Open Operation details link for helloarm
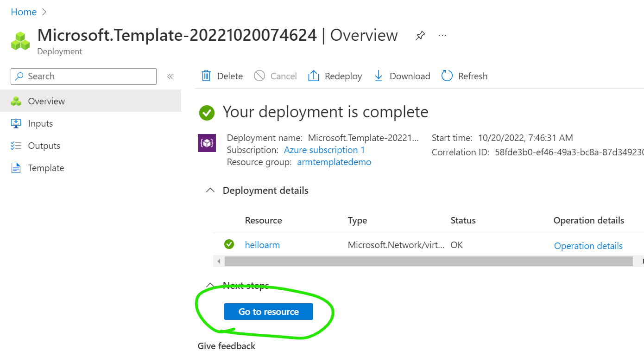This screenshot has width=644, height=351. pos(588,246)
